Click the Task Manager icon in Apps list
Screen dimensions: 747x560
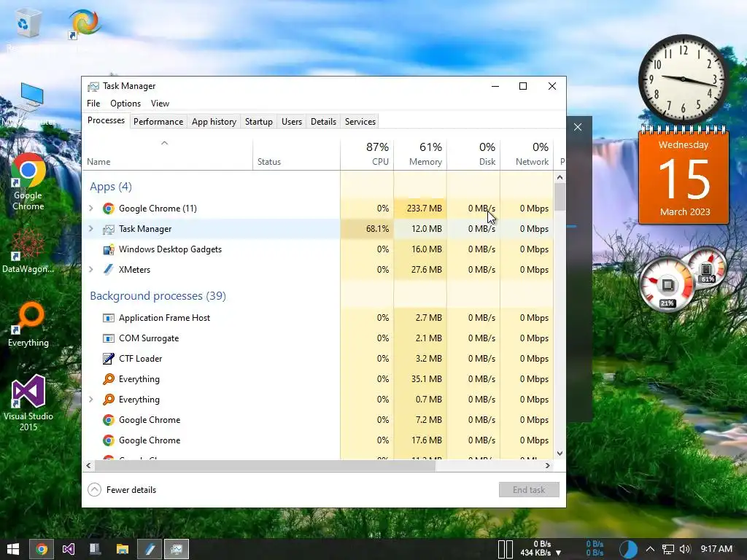[x=109, y=229]
